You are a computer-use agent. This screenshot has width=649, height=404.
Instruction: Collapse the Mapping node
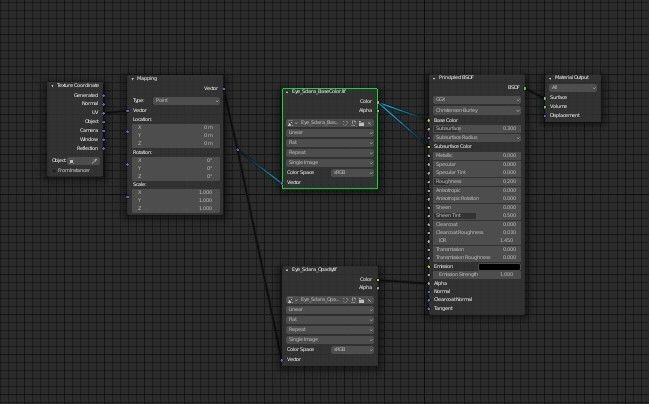[x=132, y=79]
